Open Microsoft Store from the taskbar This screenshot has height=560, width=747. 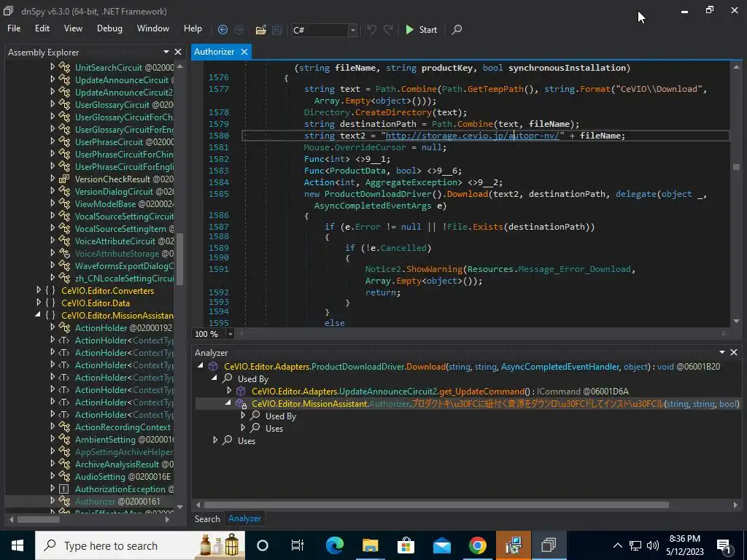pyautogui.click(x=406, y=545)
